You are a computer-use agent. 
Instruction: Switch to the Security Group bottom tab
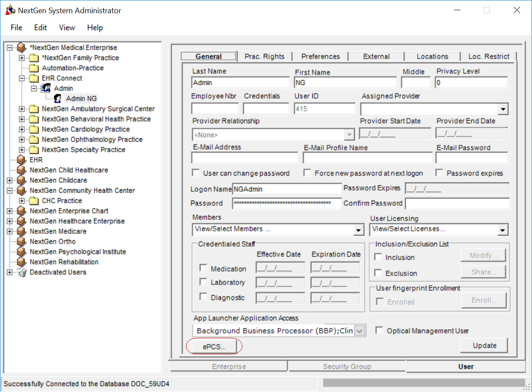(347, 366)
